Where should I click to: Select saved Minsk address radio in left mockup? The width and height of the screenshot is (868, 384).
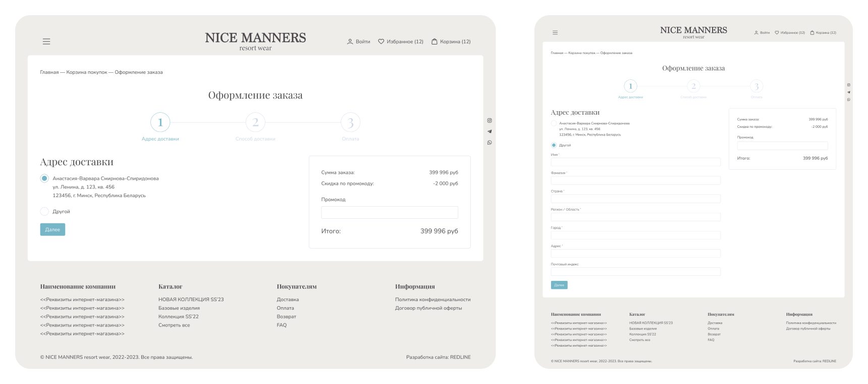click(x=44, y=178)
